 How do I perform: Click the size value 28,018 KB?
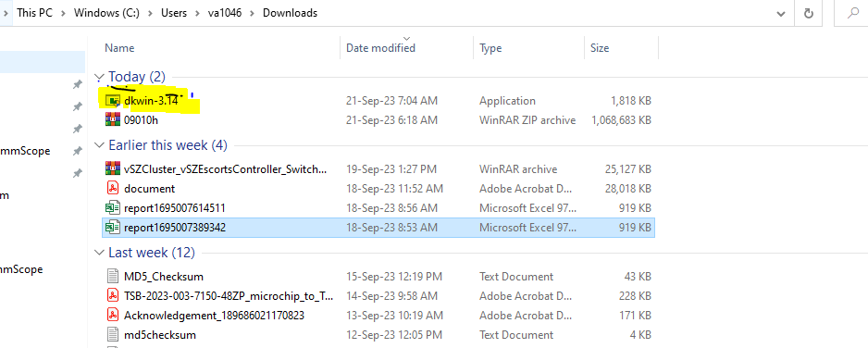pyautogui.click(x=628, y=189)
